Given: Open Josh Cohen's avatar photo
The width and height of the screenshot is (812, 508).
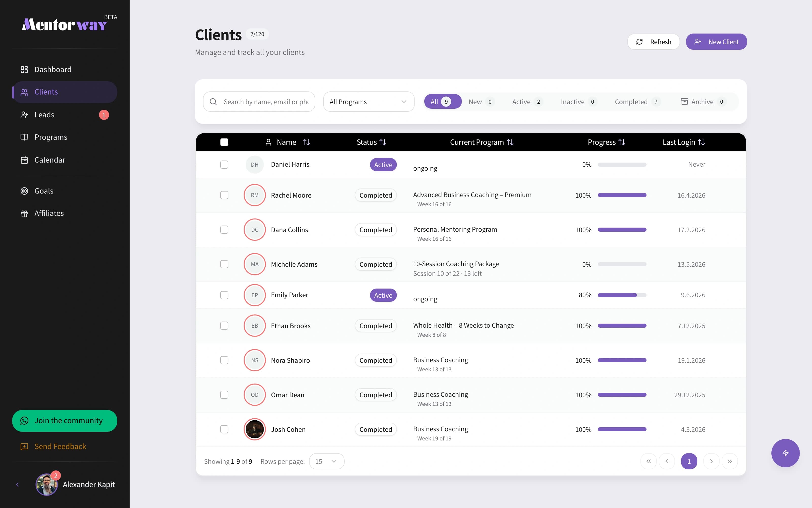Looking at the screenshot, I should point(255,429).
